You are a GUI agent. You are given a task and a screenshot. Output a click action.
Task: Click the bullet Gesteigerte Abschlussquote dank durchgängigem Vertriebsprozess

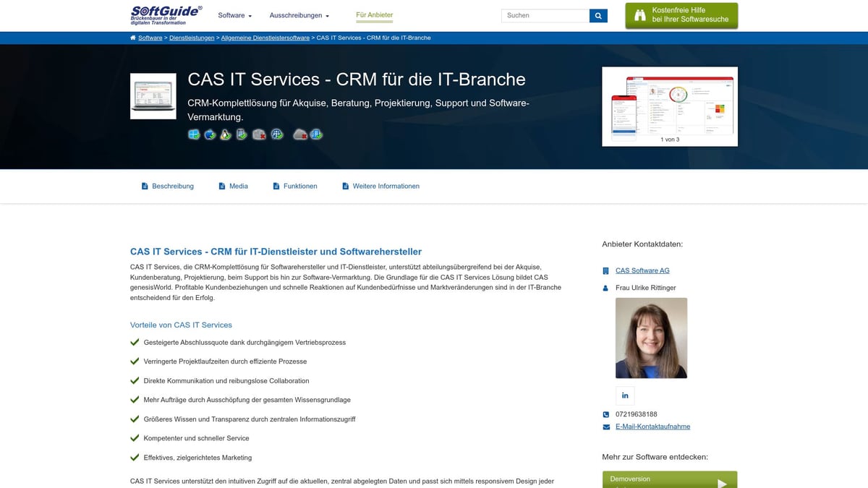tap(244, 342)
